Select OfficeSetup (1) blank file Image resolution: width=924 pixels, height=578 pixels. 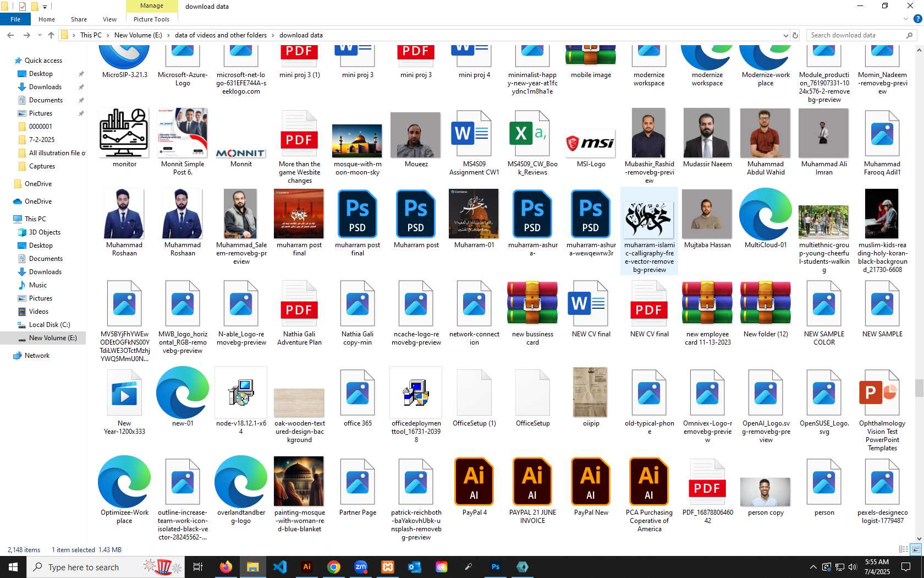point(474,392)
